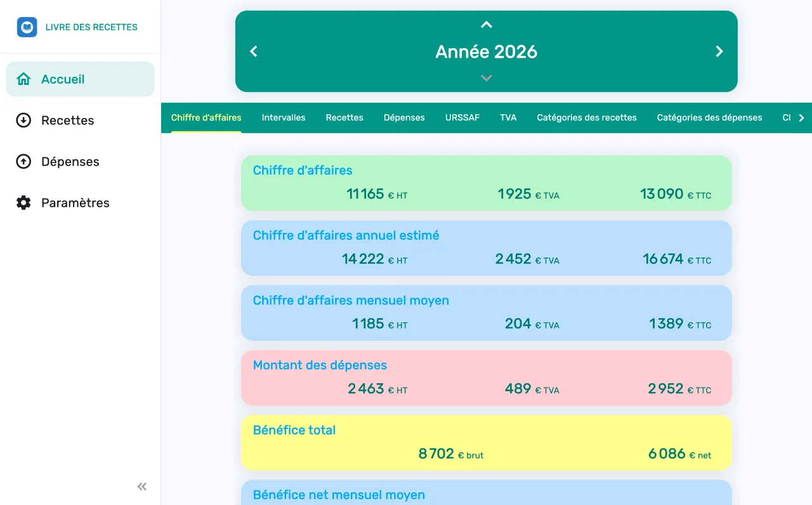This screenshot has height=505, width=812.
Task: Click the down chevron below Année 2026
Action: [x=487, y=78]
